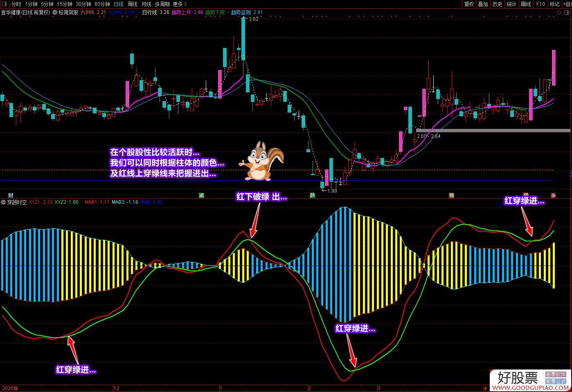Select the 日线 daily period tab
Image resolution: width=572 pixels, height=392 pixels.
pos(118,4)
